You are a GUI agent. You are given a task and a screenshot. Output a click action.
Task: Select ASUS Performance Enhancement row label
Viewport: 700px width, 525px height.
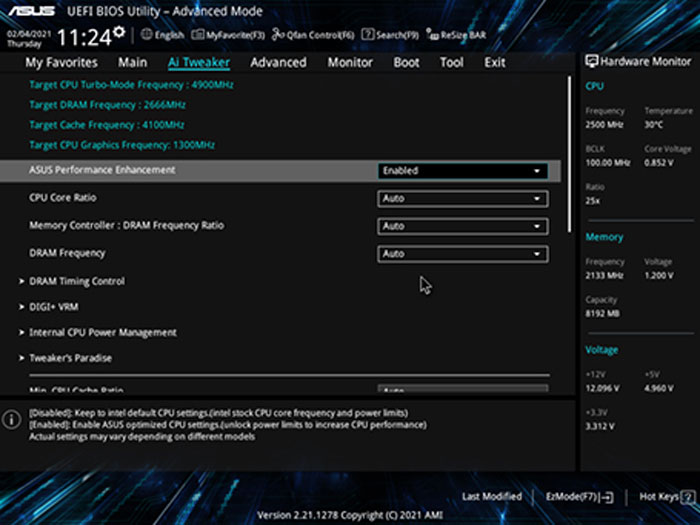pos(102,170)
